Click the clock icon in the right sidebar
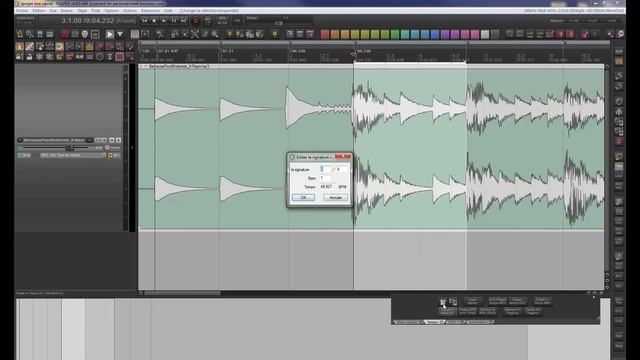 coord(619,101)
